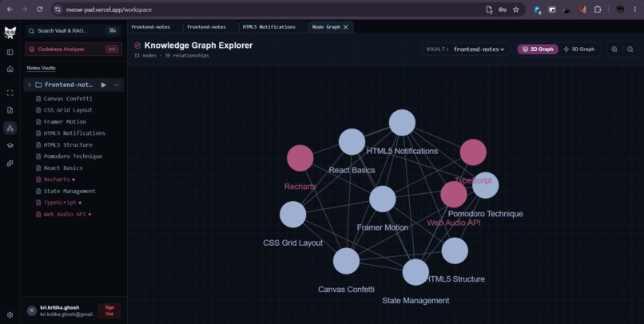The height and width of the screenshot is (324, 644).
Task: Click the Sign Out button
Action: (x=109, y=310)
